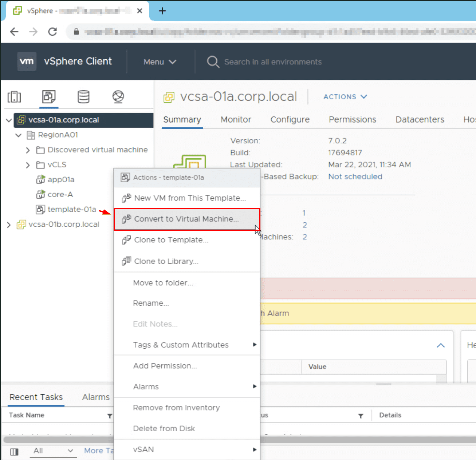476x460 pixels.
Task: Open the All tasks filter dropdown
Action: tap(53, 451)
